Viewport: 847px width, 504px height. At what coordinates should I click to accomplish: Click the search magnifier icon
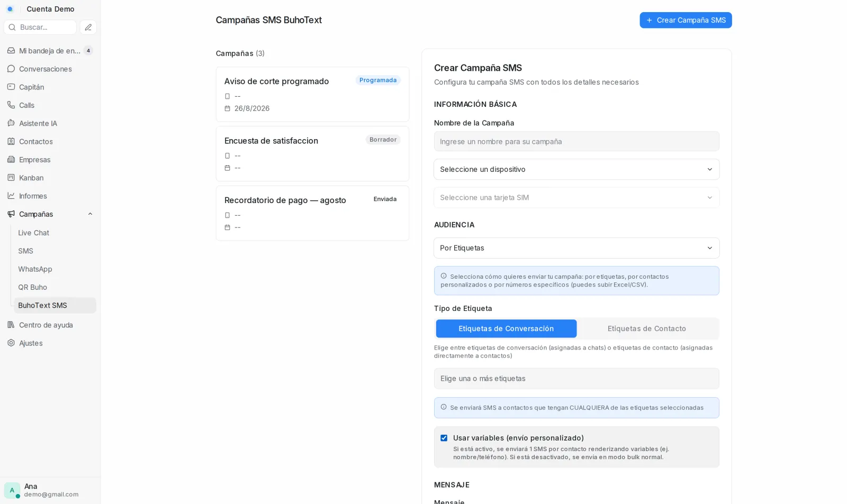click(12, 27)
